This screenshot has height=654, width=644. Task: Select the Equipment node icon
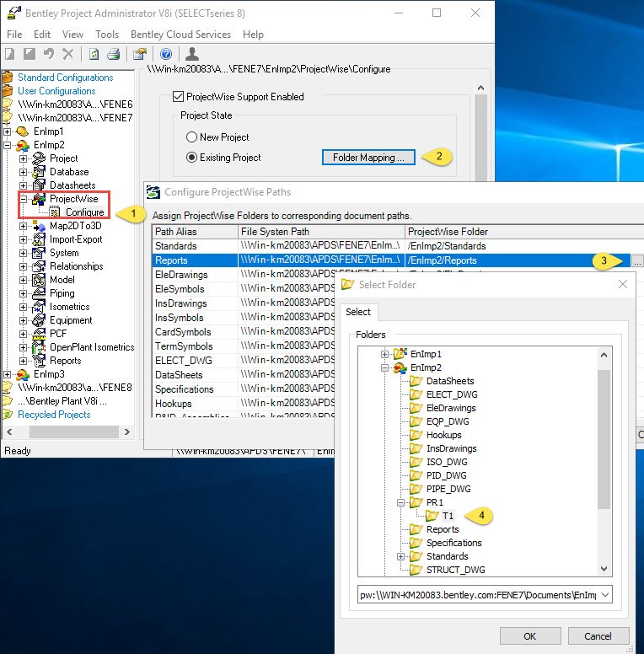pyautogui.click(x=39, y=320)
